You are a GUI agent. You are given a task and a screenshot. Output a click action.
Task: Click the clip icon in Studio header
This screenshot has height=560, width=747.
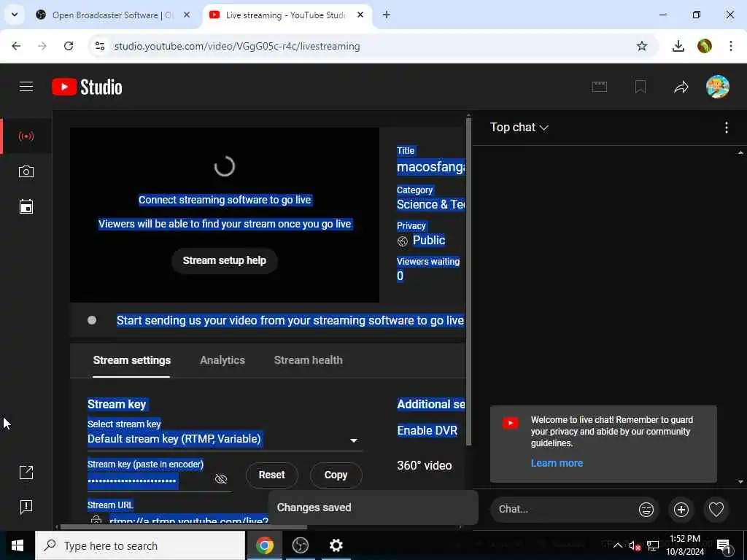point(600,87)
